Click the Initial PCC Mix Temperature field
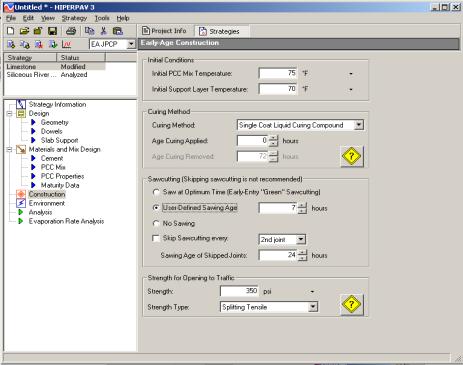463x365 pixels. [278, 73]
